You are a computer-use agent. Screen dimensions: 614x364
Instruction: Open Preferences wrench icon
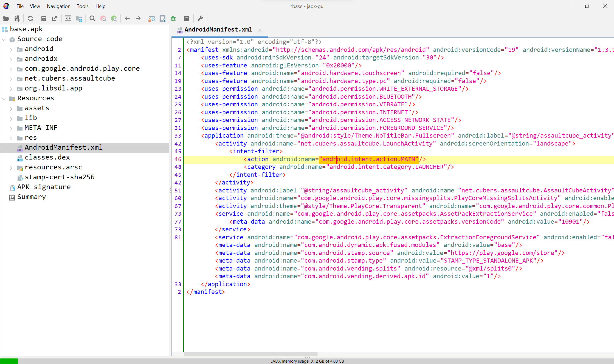(200, 19)
